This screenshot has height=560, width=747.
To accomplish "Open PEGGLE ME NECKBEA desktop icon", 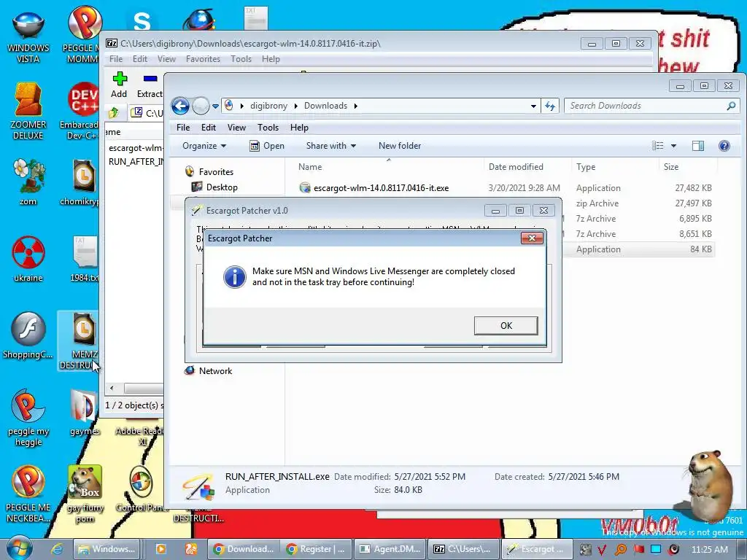I will pyautogui.click(x=28, y=494).
